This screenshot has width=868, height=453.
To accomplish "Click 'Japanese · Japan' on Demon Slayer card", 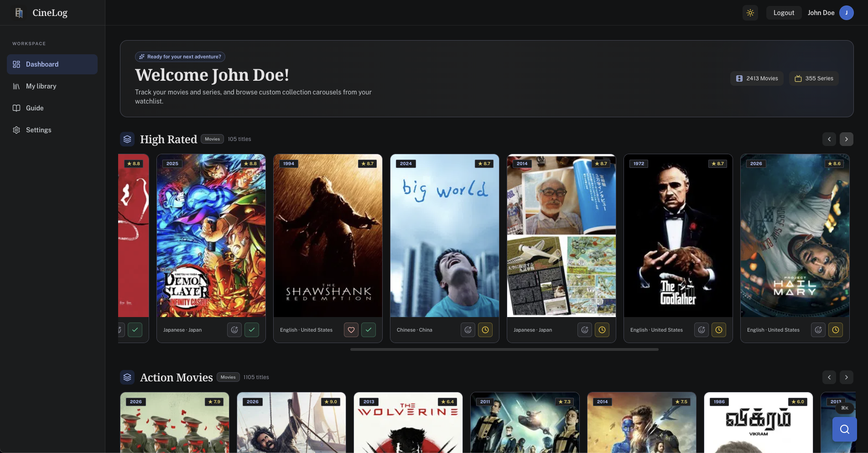I will [x=182, y=330].
